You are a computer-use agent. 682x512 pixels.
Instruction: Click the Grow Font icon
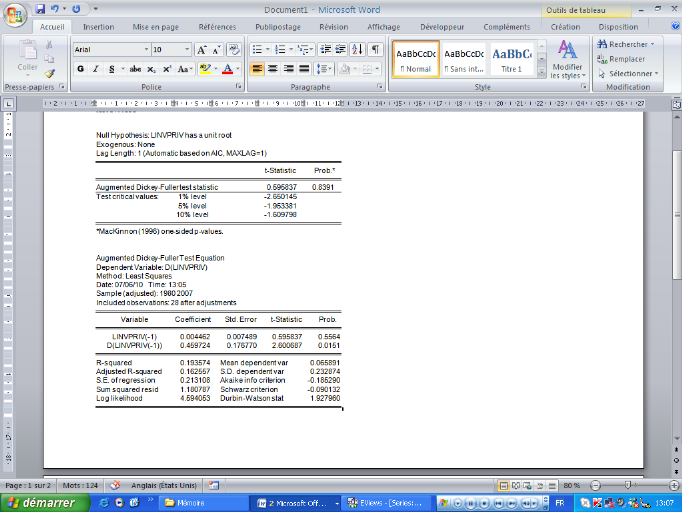[202, 49]
